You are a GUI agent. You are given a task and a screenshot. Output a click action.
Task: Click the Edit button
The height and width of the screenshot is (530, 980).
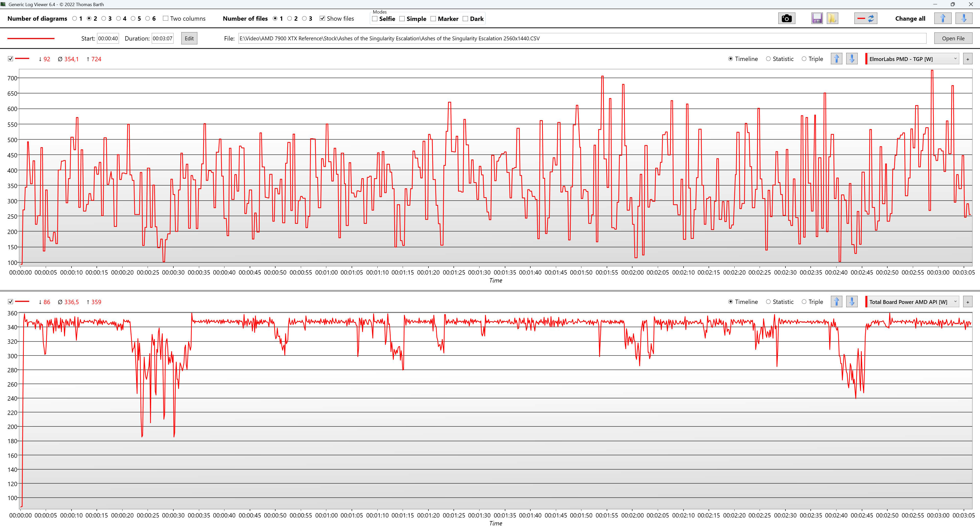click(189, 38)
